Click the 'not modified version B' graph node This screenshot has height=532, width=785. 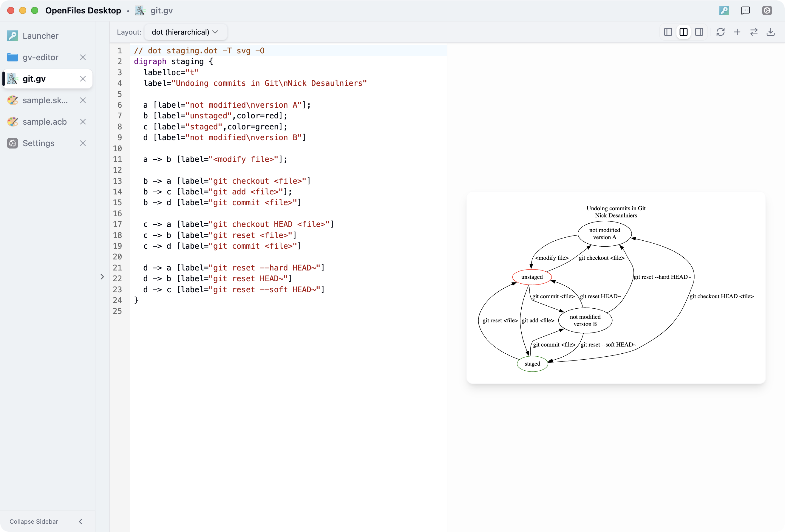pyautogui.click(x=585, y=321)
